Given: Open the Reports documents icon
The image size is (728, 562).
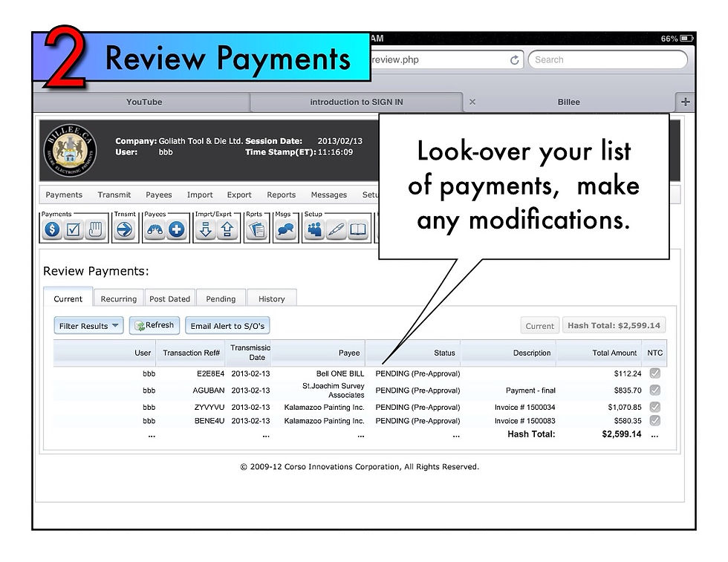Looking at the screenshot, I should click(257, 229).
